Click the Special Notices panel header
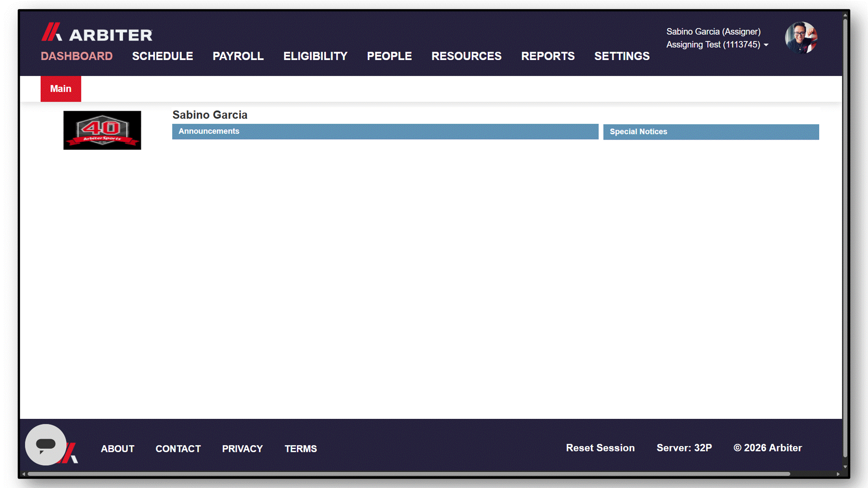Screen dimensions: 868x488 (x=711, y=132)
